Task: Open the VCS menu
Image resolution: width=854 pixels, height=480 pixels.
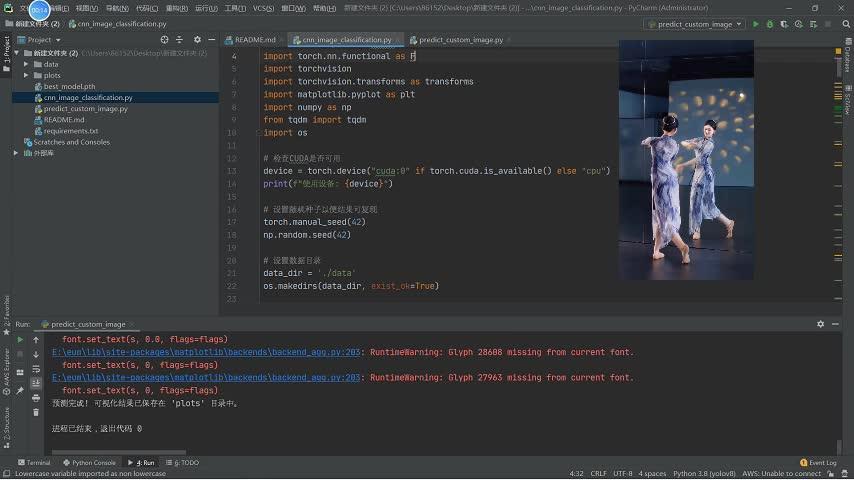Action: point(263,8)
